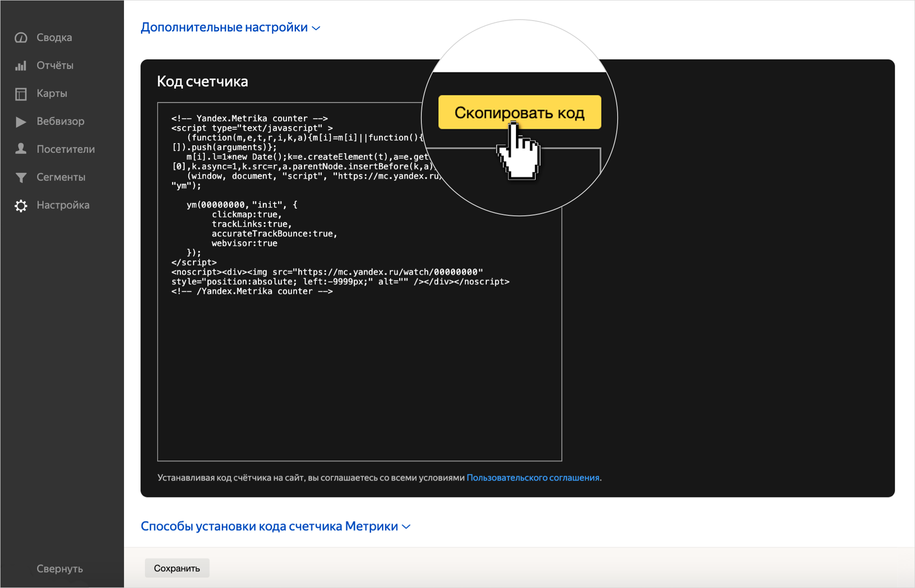This screenshot has width=915, height=588.
Task: Expand Способы установки кода счетчика Метрики
Action: [x=269, y=526]
